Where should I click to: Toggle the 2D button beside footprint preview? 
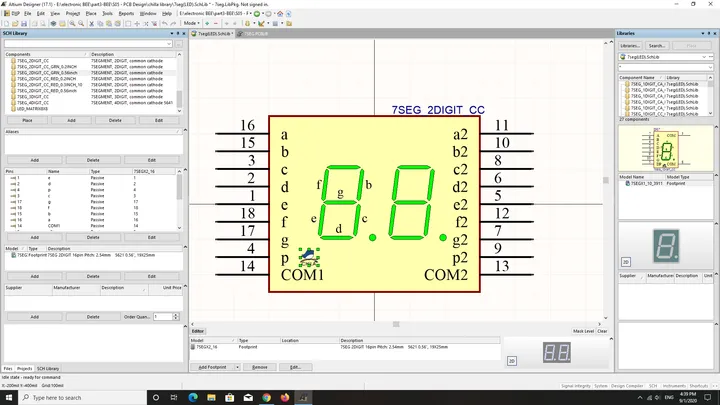click(512, 361)
